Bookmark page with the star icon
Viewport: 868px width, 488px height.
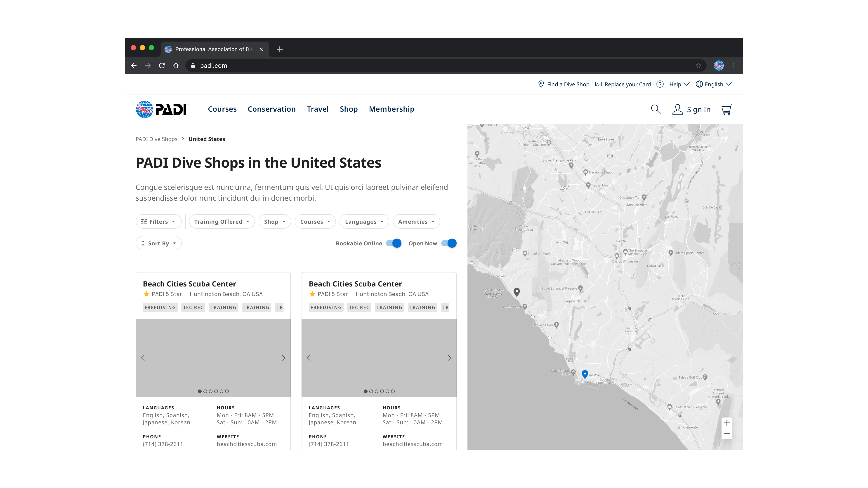(698, 66)
